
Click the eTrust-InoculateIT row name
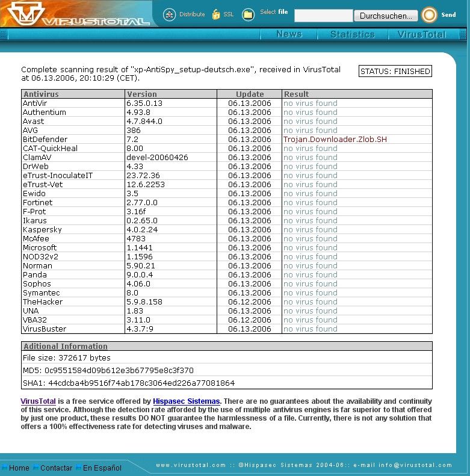point(58,176)
